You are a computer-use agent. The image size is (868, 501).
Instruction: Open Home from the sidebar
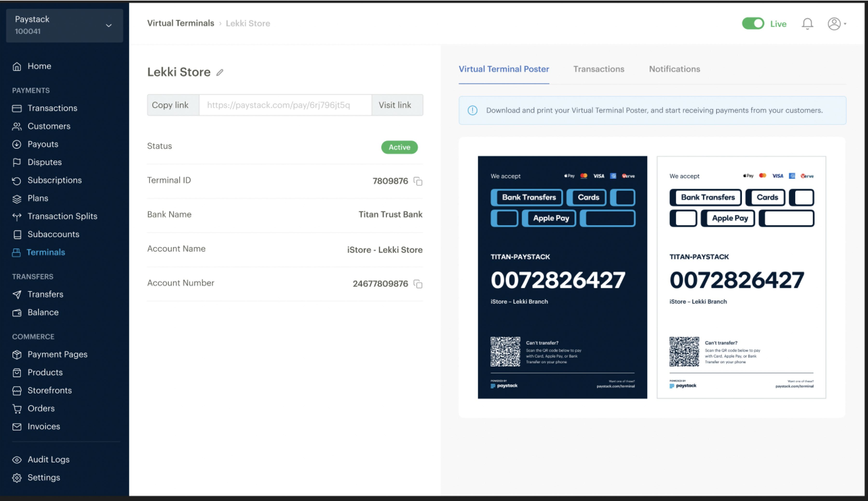coord(39,66)
